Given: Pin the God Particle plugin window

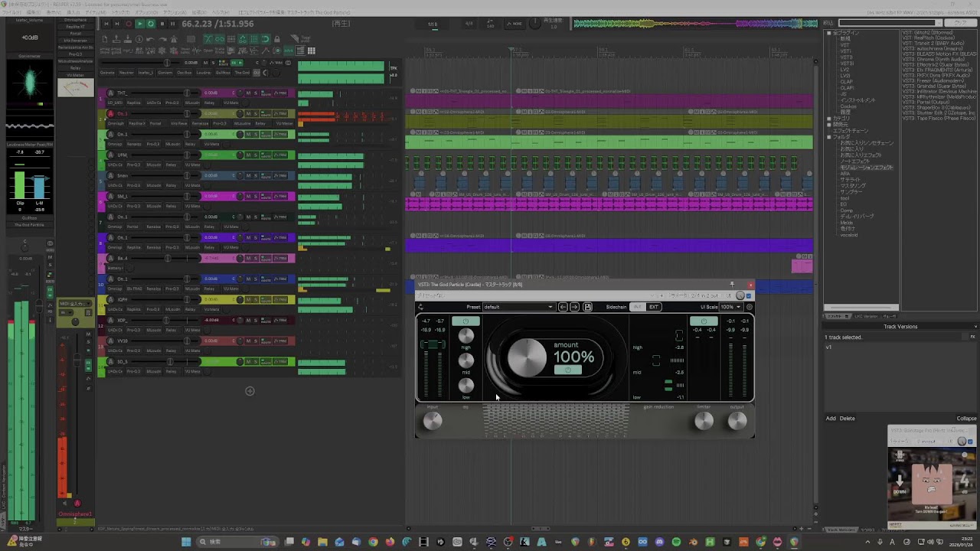Looking at the screenshot, I should (x=731, y=285).
